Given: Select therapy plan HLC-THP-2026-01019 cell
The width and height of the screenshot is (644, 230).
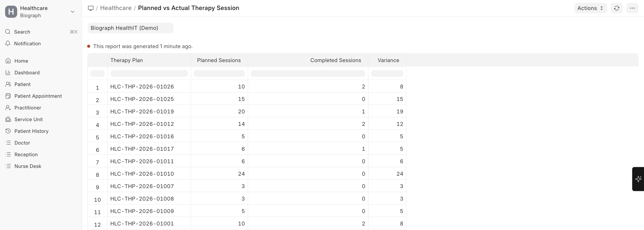Looking at the screenshot, I should pos(142,112).
